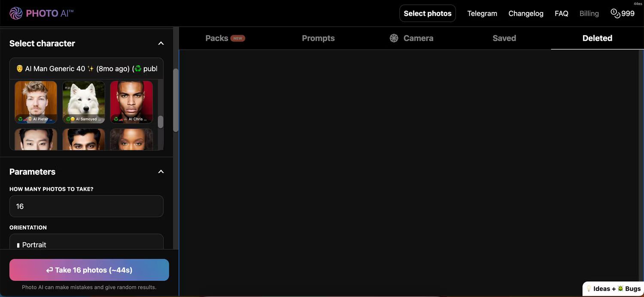Select the dark-skinned woman character thumbnail
The image size is (644, 297).
coord(131,139)
